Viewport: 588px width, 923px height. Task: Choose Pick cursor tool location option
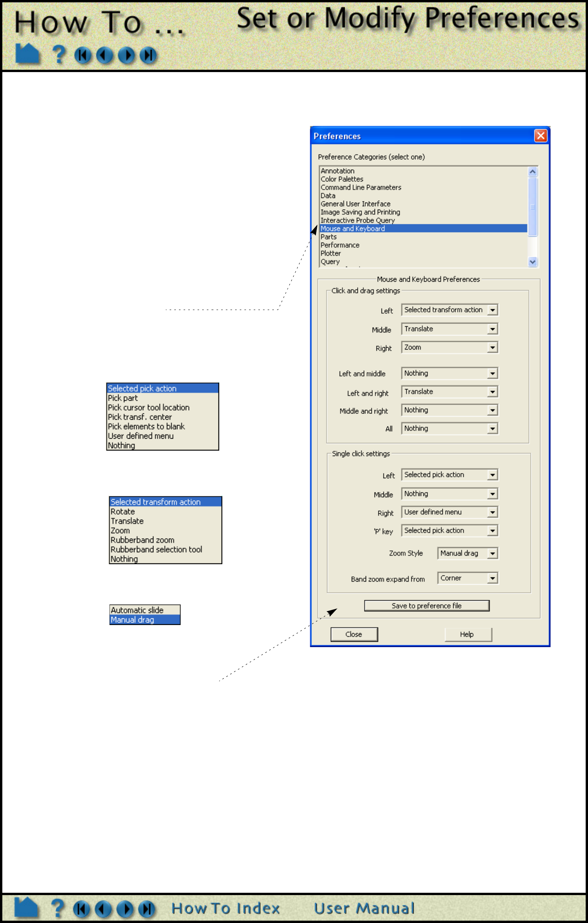coord(163,408)
